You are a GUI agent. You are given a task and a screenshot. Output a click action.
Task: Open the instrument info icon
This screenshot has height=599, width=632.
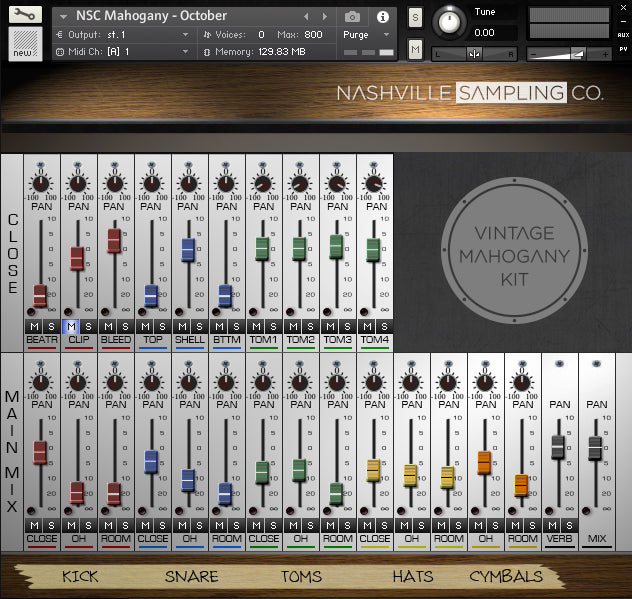pos(382,17)
